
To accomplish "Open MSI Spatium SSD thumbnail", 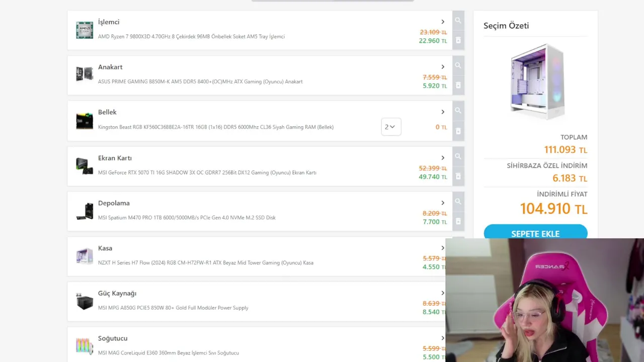I will click(85, 211).
